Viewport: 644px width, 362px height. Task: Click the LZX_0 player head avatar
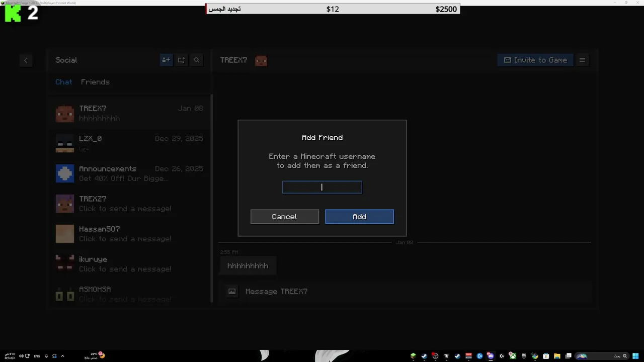coord(65,143)
